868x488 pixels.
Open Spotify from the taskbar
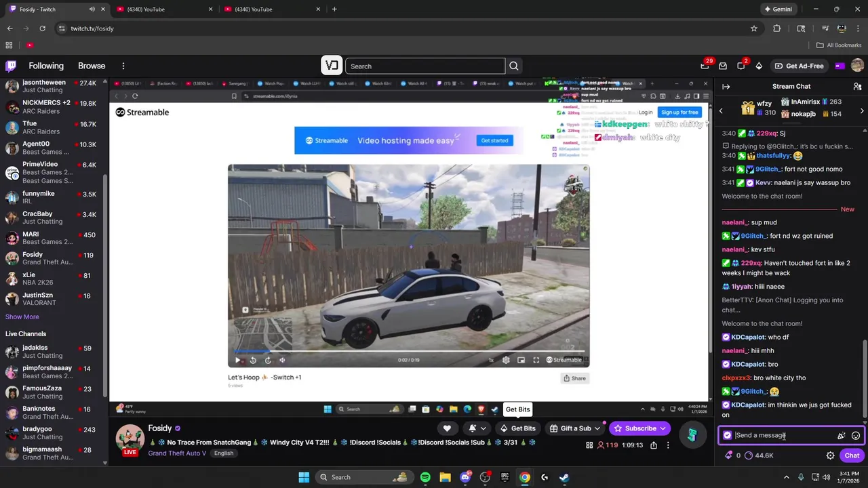click(425, 477)
